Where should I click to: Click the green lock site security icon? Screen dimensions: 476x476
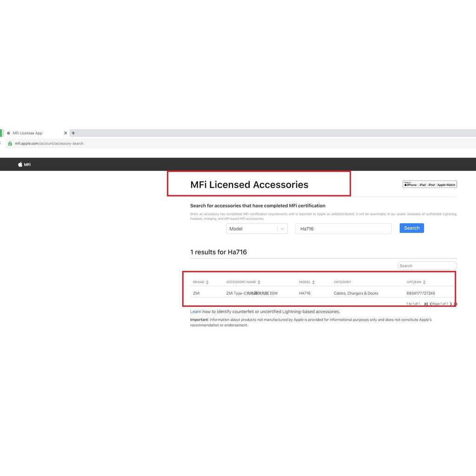pyautogui.click(x=10, y=144)
